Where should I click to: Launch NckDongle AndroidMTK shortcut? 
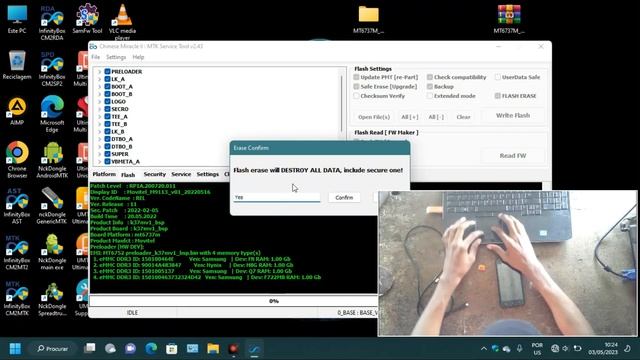click(x=52, y=160)
